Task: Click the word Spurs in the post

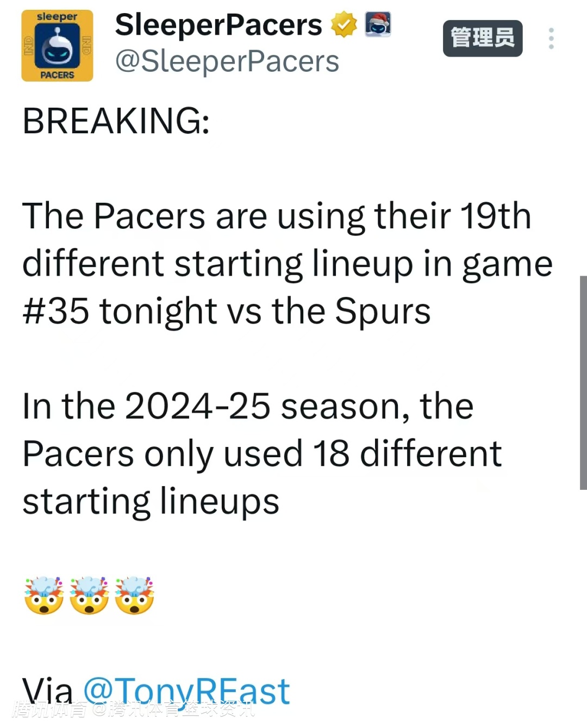Action: 383,312
